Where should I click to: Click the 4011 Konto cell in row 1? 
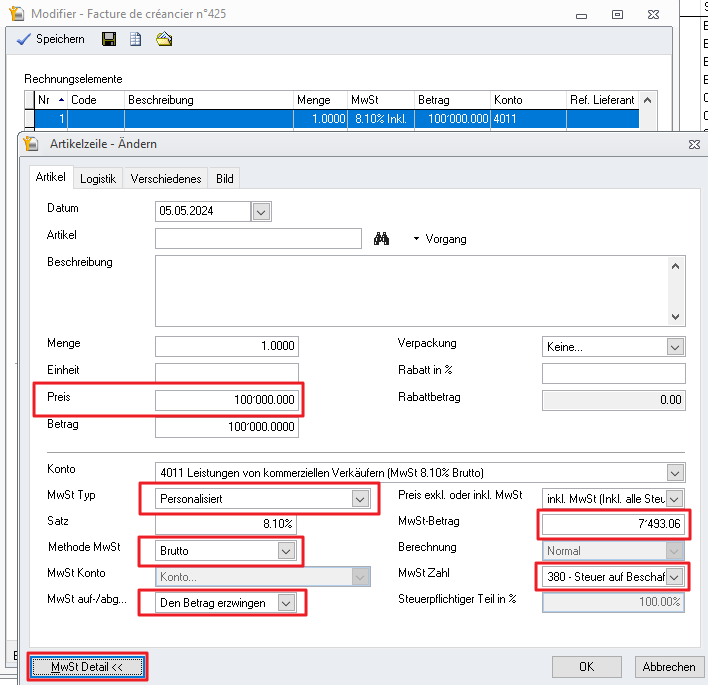528,119
